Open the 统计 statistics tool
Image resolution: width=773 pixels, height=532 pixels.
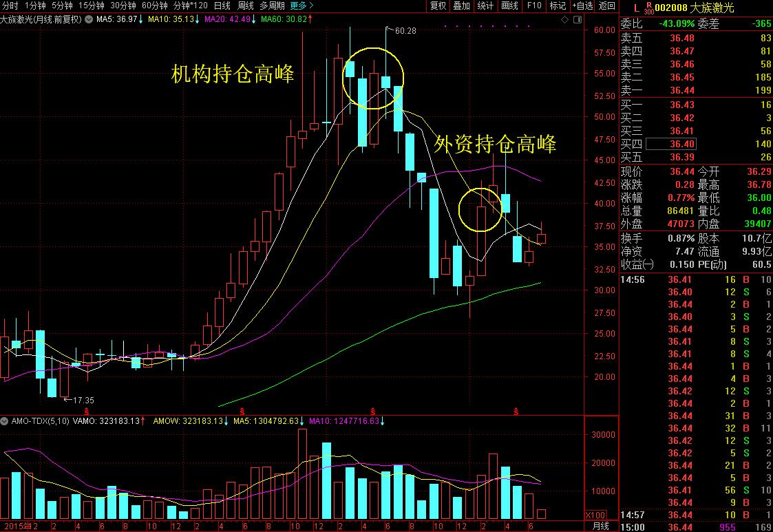(x=485, y=6)
